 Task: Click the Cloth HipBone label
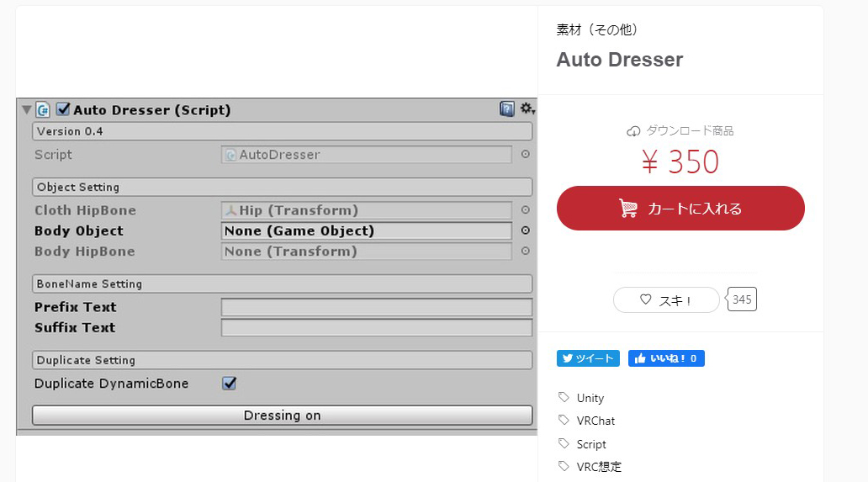tap(85, 210)
